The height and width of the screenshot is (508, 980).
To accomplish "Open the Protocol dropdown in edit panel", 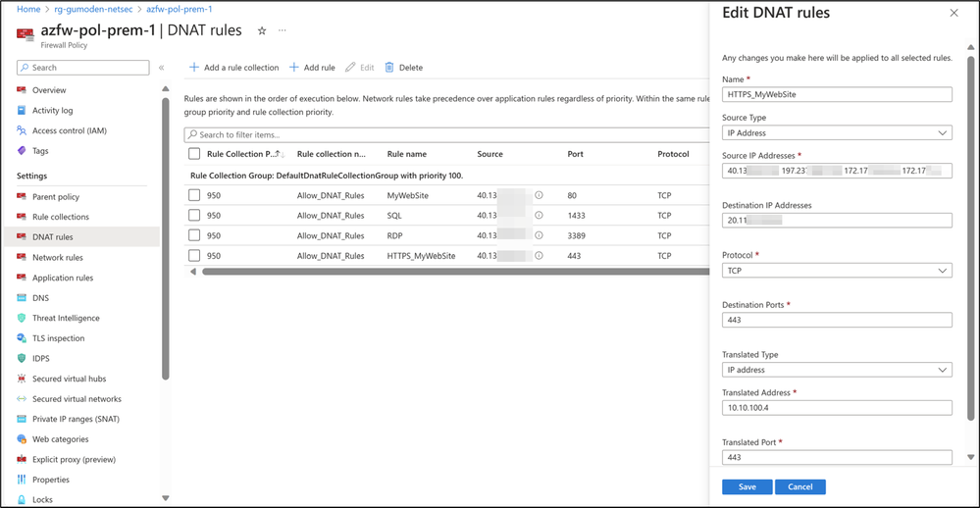I will pyautogui.click(x=837, y=271).
